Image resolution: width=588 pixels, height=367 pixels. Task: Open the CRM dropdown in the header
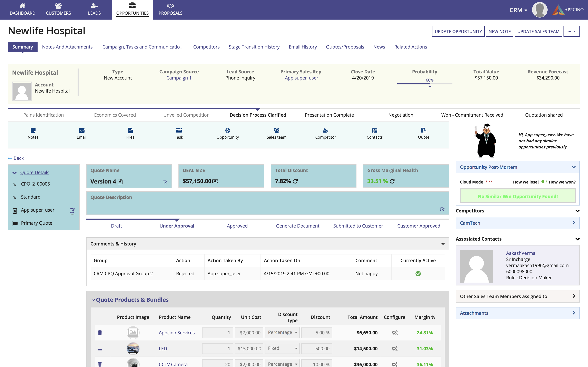tap(518, 10)
